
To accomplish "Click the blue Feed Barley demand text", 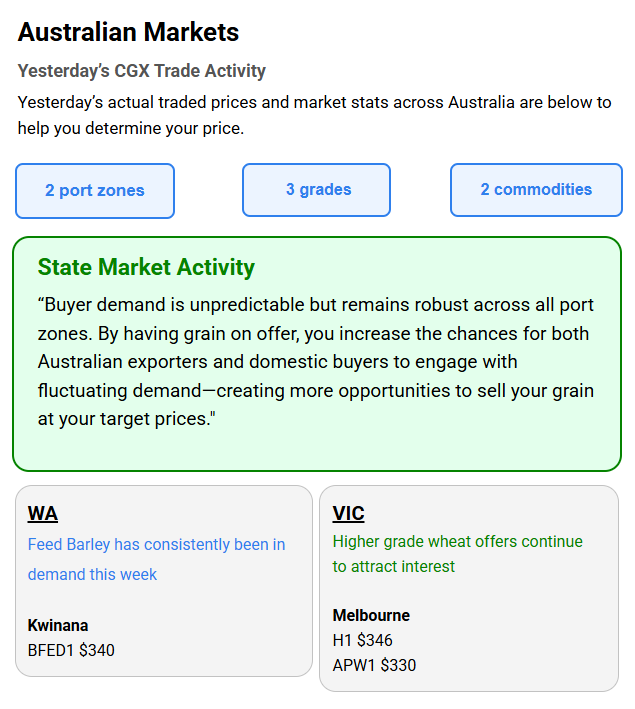I will click(x=156, y=559).
